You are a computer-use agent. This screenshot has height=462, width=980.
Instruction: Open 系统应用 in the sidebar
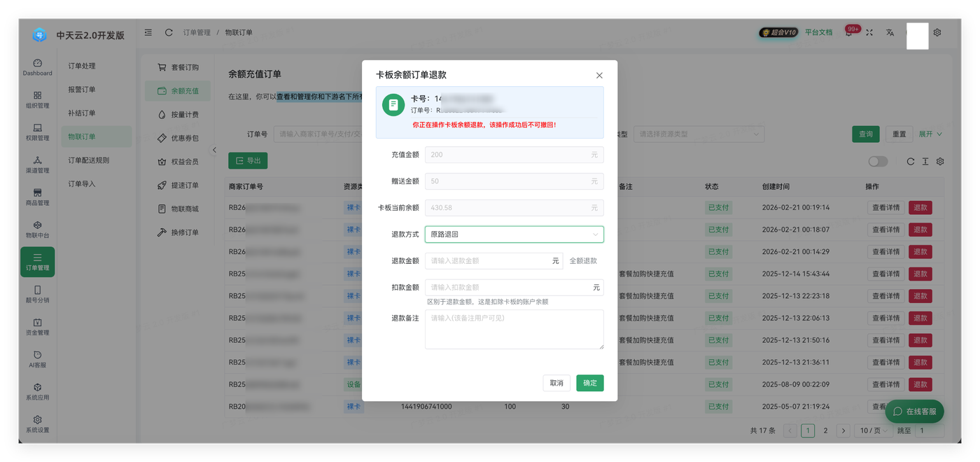coord(37,392)
